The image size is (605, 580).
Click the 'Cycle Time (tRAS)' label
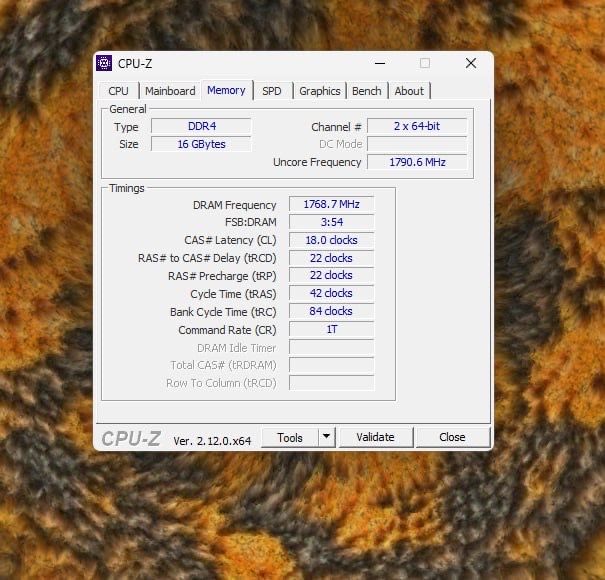coord(233,294)
